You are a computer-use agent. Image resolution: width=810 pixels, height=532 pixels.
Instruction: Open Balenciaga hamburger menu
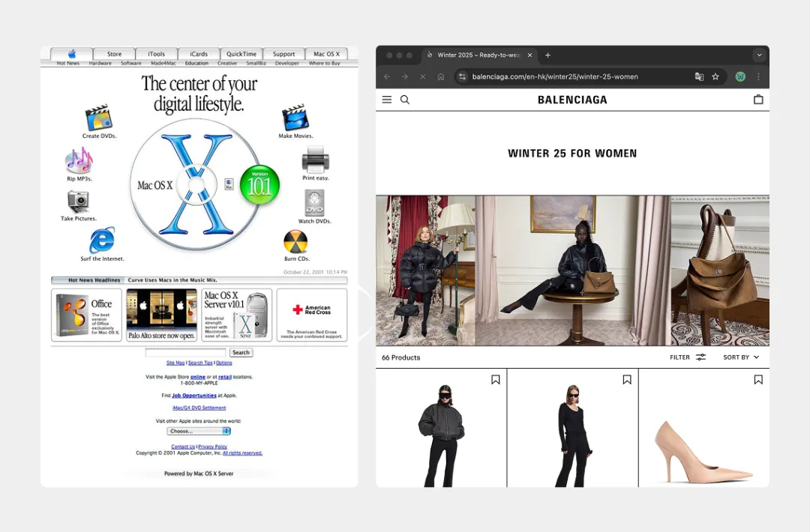click(387, 100)
